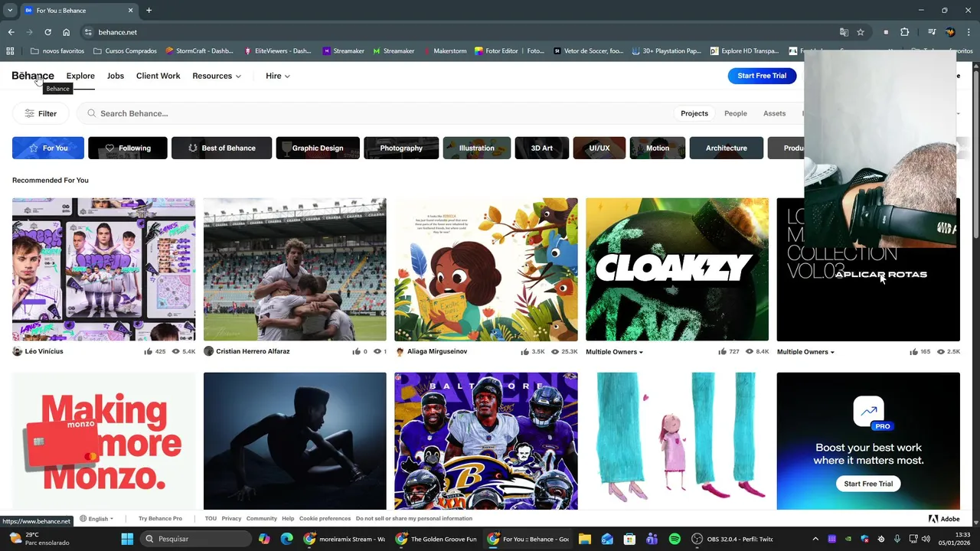Viewport: 980px width, 551px height.
Task: Open Outlook from taskbar
Action: pos(607,539)
